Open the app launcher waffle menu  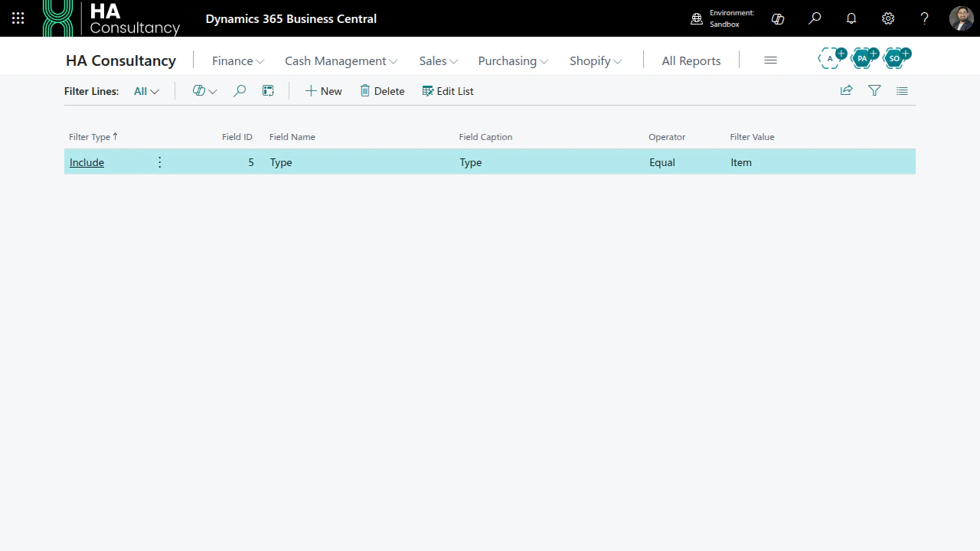pyautogui.click(x=18, y=18)
